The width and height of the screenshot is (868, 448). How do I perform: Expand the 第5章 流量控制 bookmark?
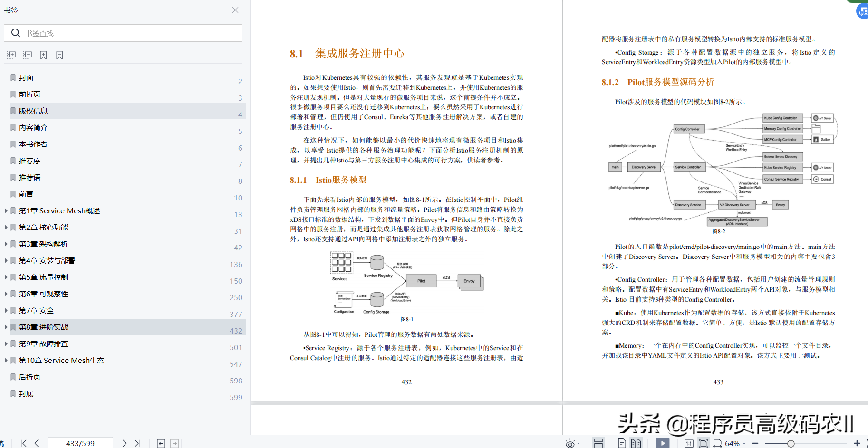pos(6,277)
